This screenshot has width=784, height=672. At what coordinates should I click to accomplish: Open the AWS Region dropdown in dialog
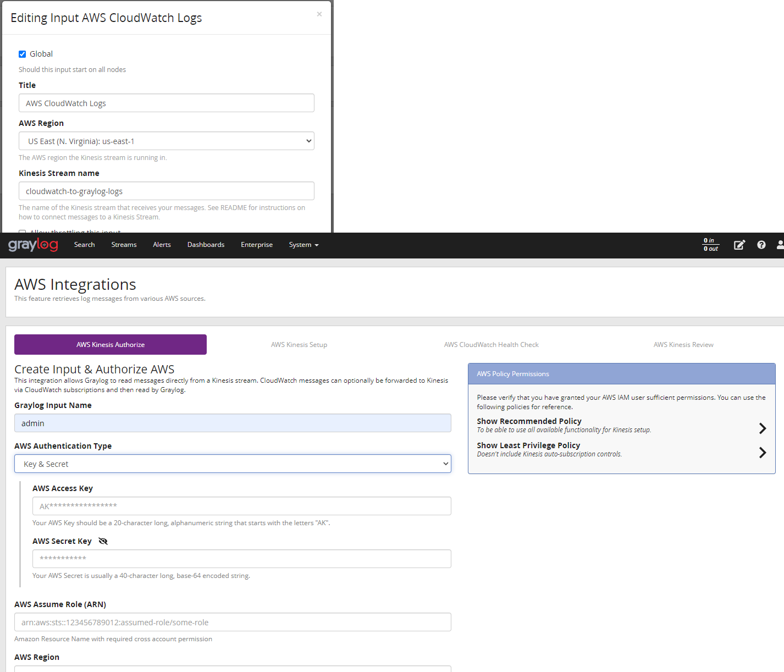[167, 141]
